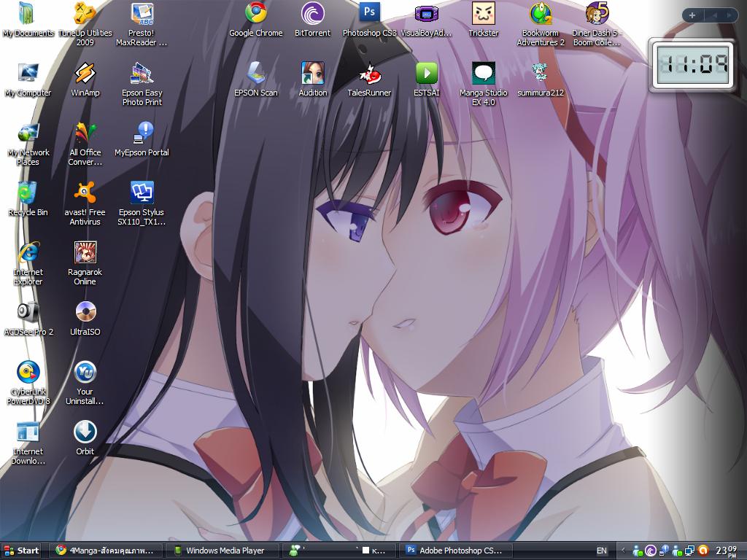Screen dimensions: 747x560
Task: Open the MyEpson Portal icon
Action: (x=142, y=140)
